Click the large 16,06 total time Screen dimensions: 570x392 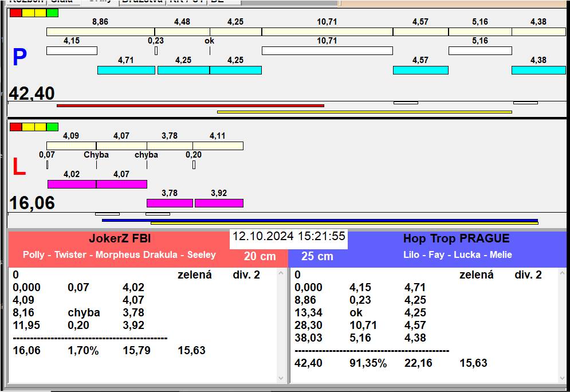pos(32,203)
